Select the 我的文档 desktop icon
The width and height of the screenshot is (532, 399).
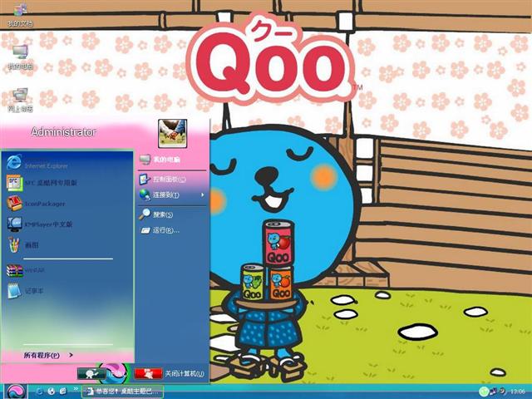20,15
